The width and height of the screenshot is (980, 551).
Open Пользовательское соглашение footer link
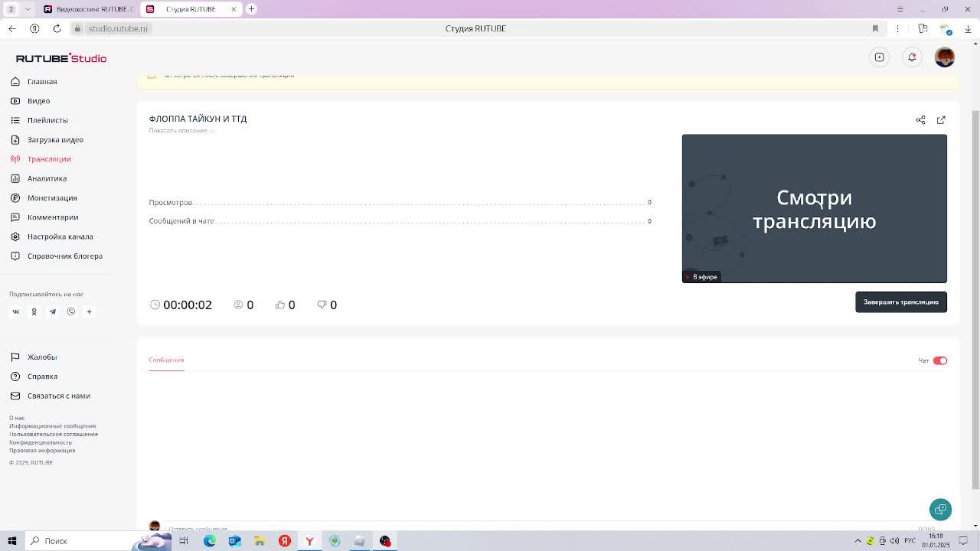tap(54, 434)
